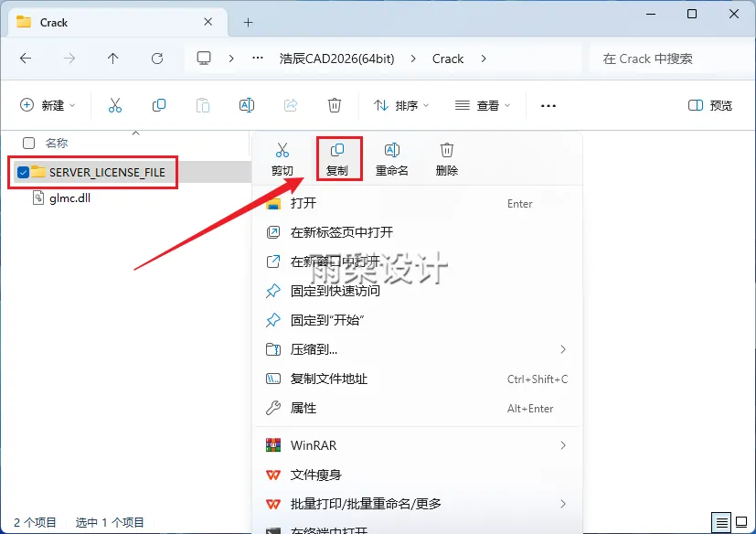This screenshot has width=756, height=534.
Task: Select 文件瘦身 from the context menu
Action: point(417,475)
